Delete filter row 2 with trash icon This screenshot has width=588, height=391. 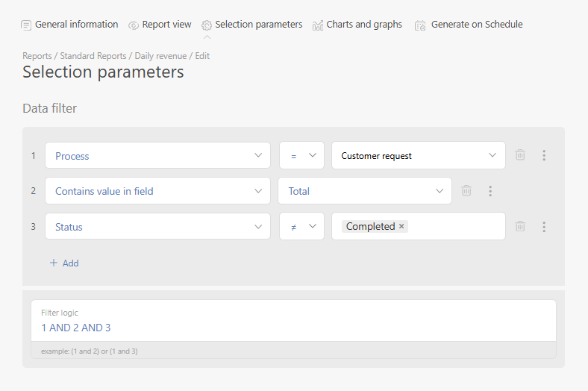coord(466,191)
